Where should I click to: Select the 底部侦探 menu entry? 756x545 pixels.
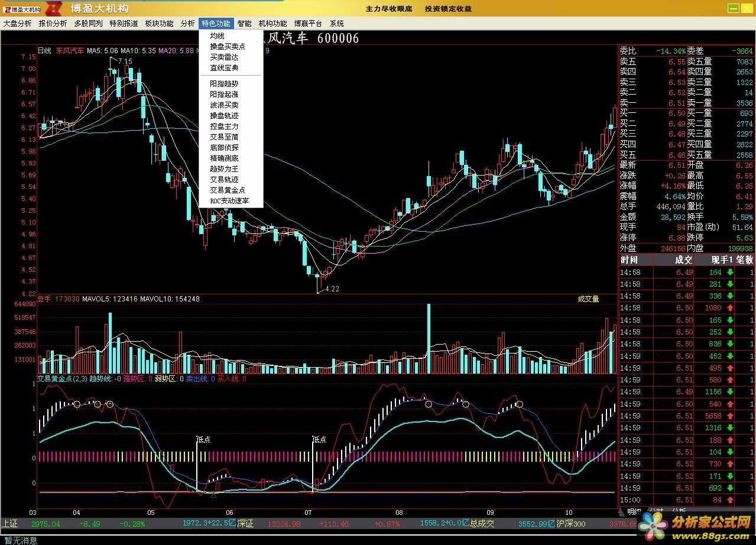(231, 148)
